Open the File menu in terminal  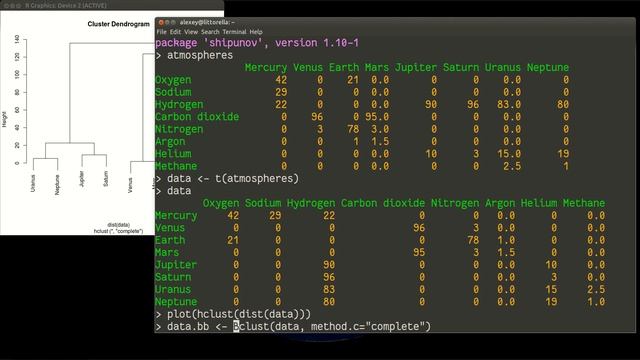click(x=161, y=32)
